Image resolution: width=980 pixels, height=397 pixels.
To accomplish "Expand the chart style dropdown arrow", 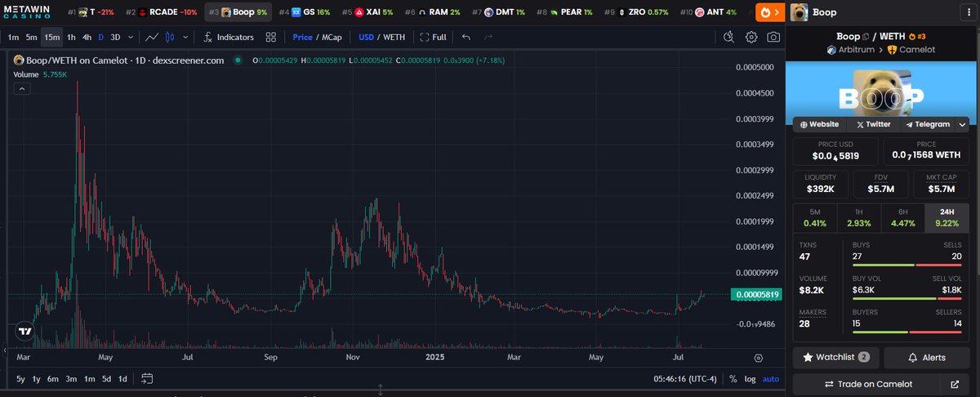I will (x=186, y=37).
